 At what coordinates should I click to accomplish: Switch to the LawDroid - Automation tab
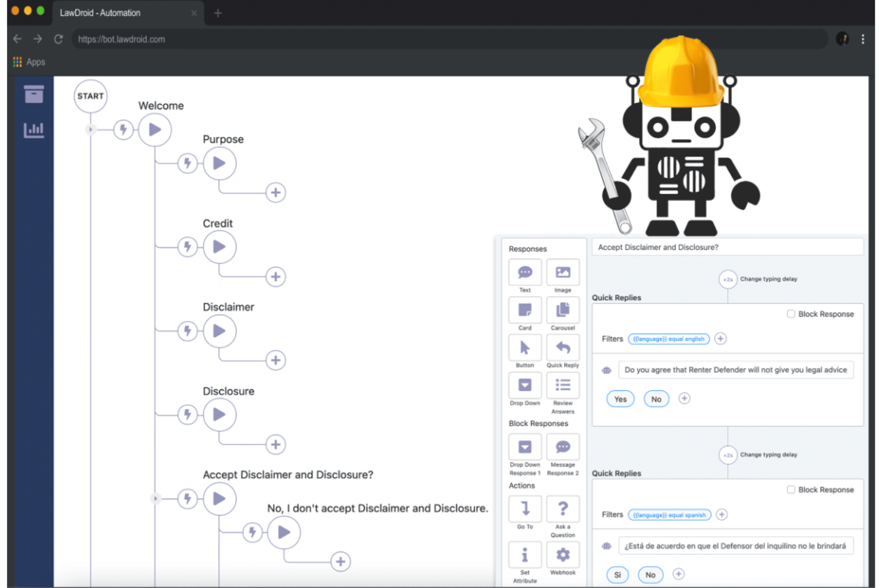coord(128,13)
